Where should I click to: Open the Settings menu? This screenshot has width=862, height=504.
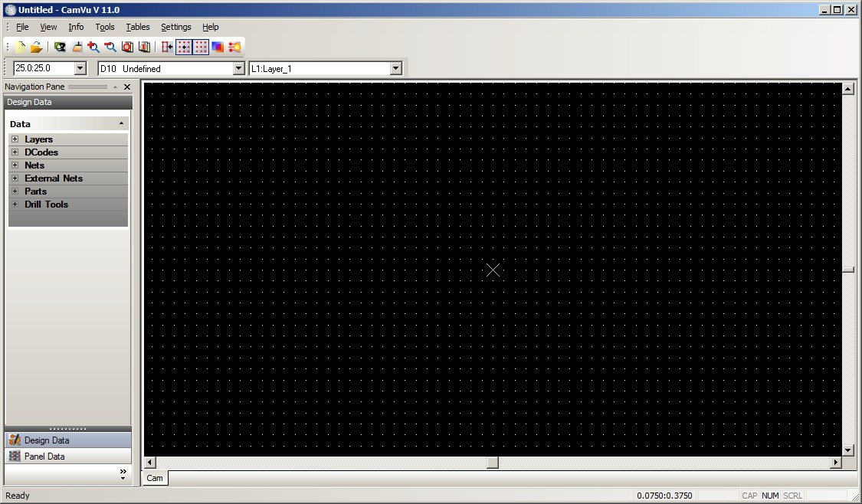point(176,27)
